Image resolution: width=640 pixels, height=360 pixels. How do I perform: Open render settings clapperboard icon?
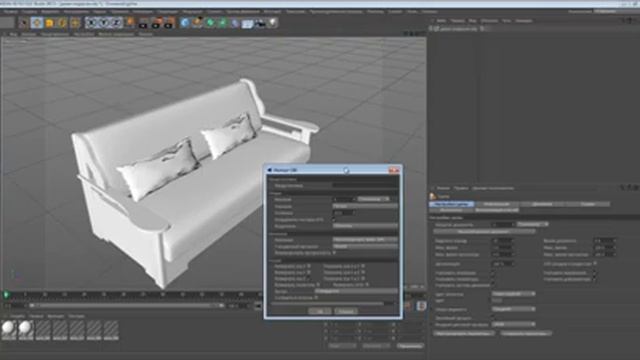point(169,23)
